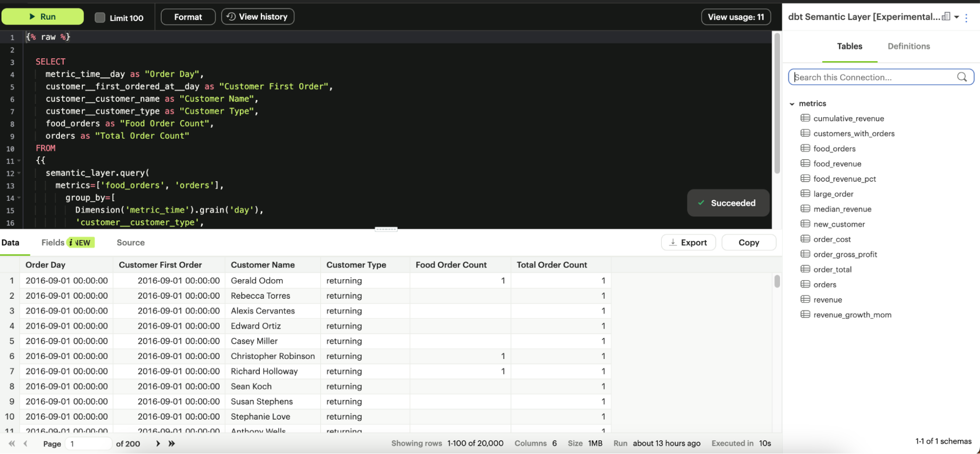Enable the Limit 100 checkbox
Screen dimensions: 980x454
100,18
